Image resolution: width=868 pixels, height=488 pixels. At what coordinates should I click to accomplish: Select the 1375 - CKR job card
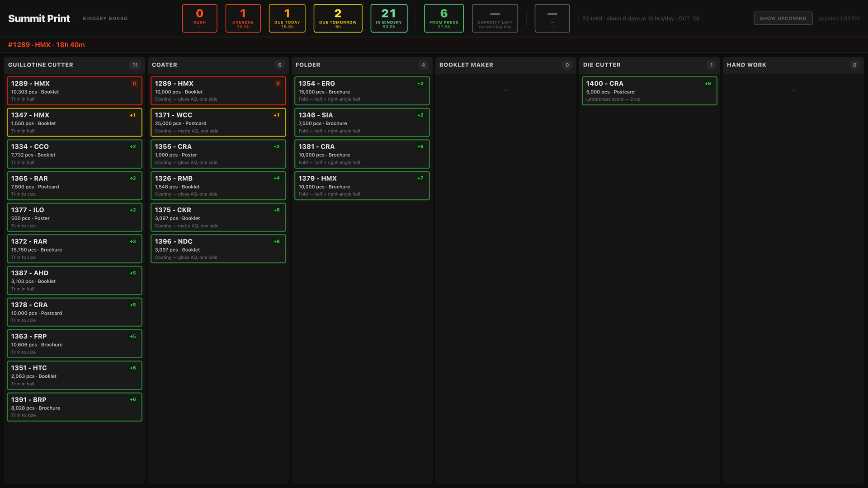tap(218, 217)
